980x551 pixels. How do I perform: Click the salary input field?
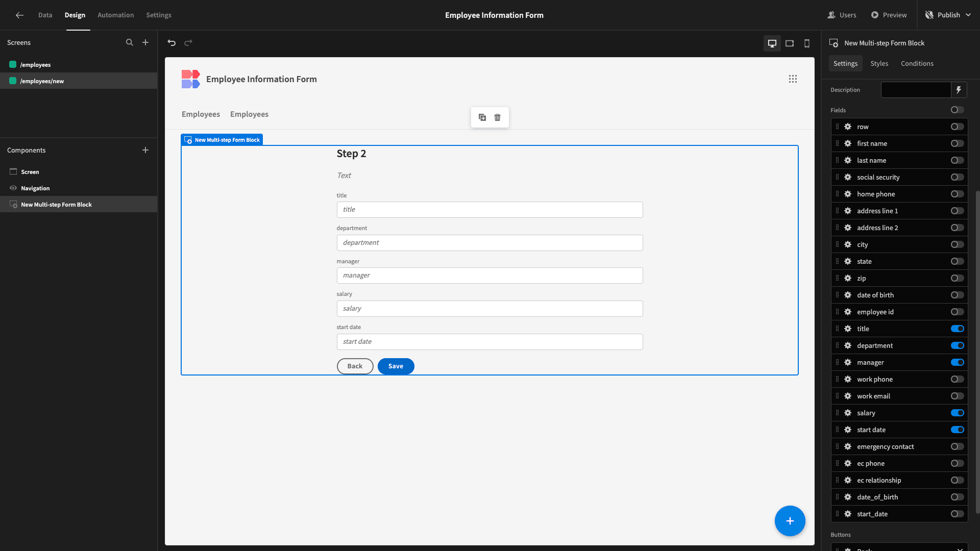click(x=489, y=308)
